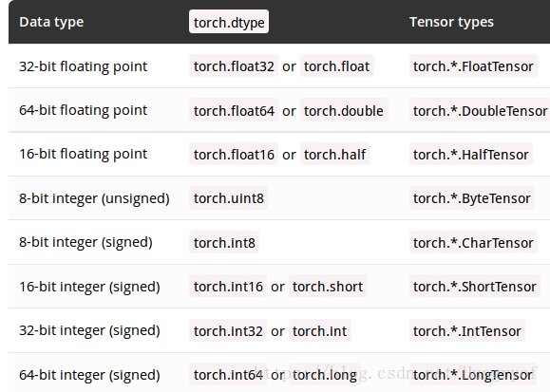Select the torch.float32 code snippet

[234, 65]
